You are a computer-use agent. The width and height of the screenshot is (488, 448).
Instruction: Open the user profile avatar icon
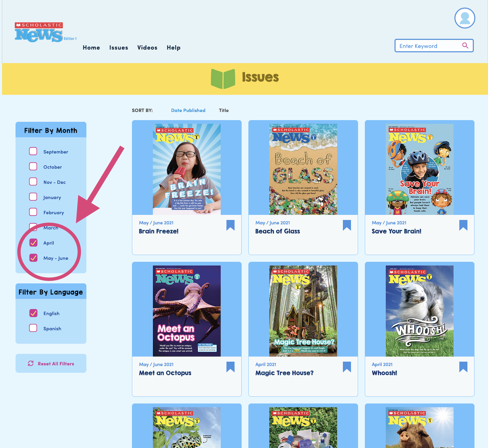tap(465, 18)
